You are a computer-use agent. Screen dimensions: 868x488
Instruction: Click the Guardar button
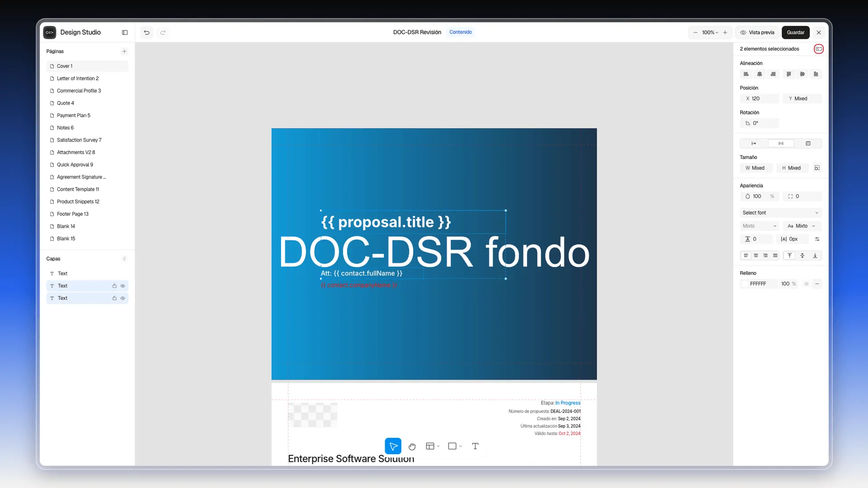[796, 33]
